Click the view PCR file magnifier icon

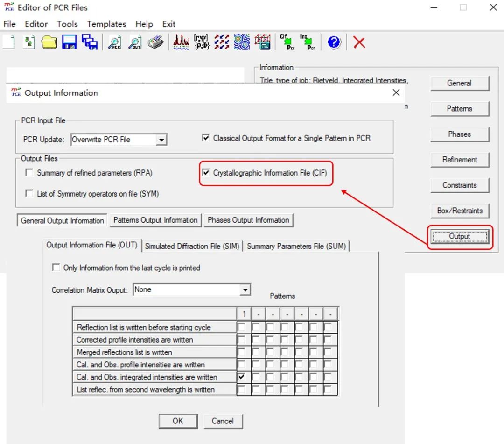pyautogui.click(x=114, y=42)
